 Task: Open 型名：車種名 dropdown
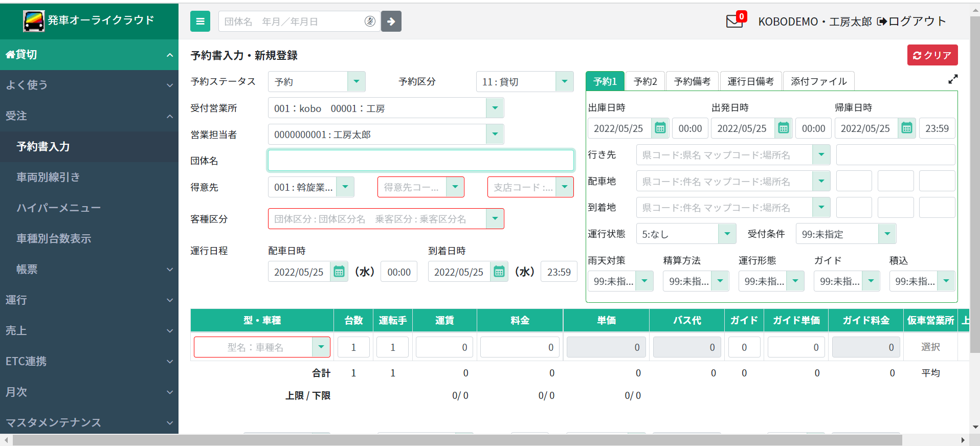click(x=321, y=347)
